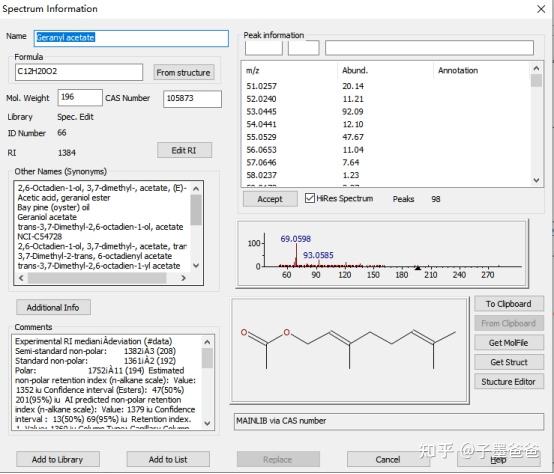
Task: Click the synonyms horizontal scroll left arrow
Action: 21,278
